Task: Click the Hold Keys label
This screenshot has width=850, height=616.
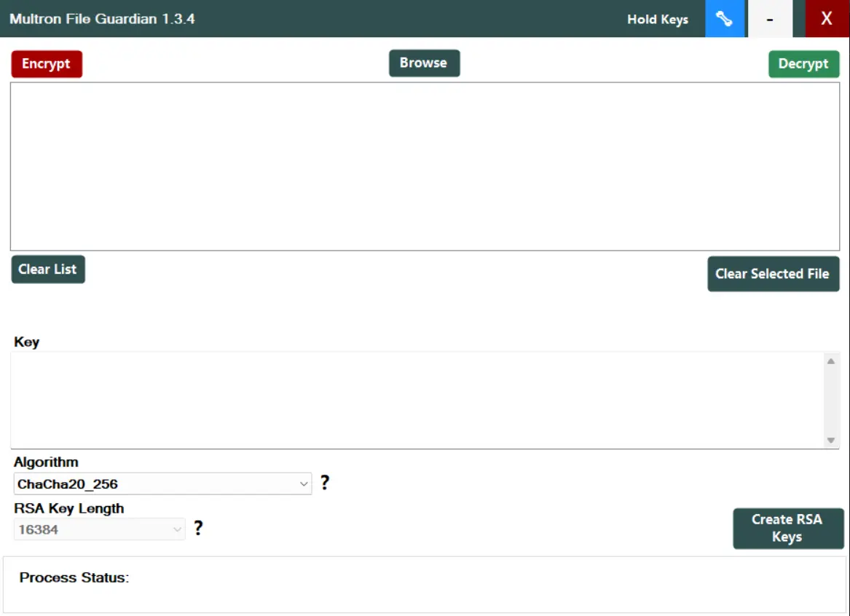Action: pos(658,20)
